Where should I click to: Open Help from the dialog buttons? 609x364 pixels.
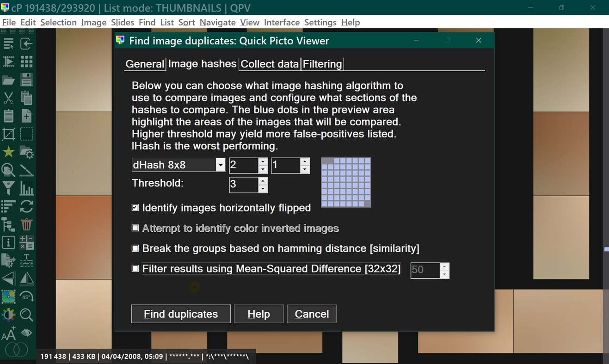tap(258, 314)
